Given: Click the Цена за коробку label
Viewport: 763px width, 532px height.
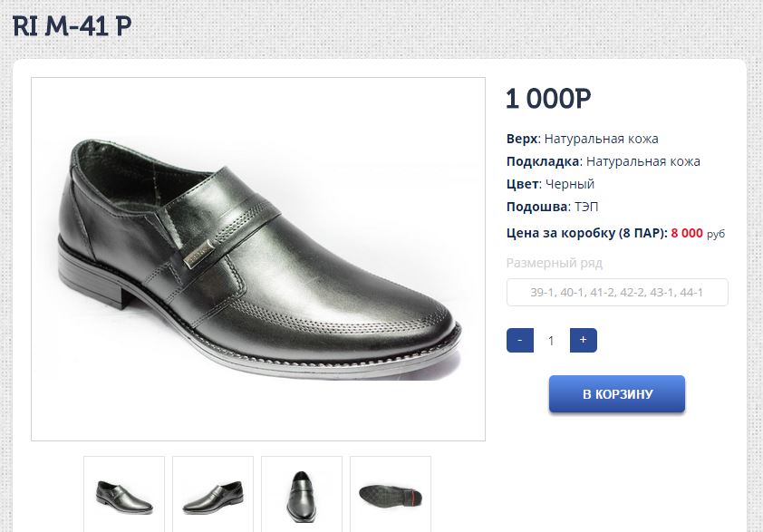Looking at the screenshot, I should pos(586,233).
